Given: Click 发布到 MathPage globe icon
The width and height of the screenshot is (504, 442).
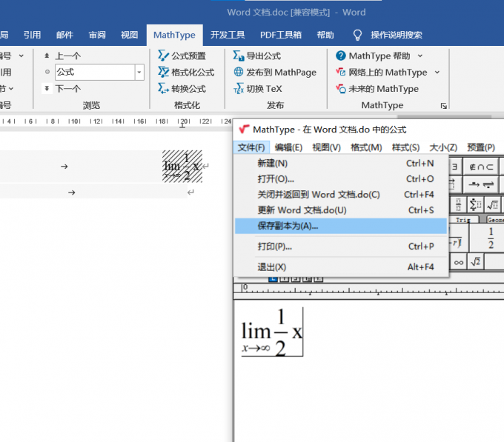Looking at the screenshot, I should point(239,72).
